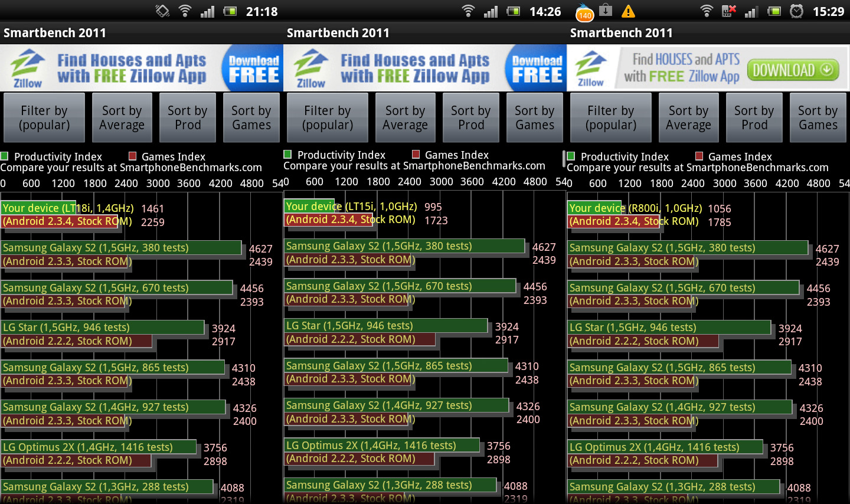The image size is (850, 504).
Task: Tap the games score 1785 for R800i
Action: click(720, 222)
